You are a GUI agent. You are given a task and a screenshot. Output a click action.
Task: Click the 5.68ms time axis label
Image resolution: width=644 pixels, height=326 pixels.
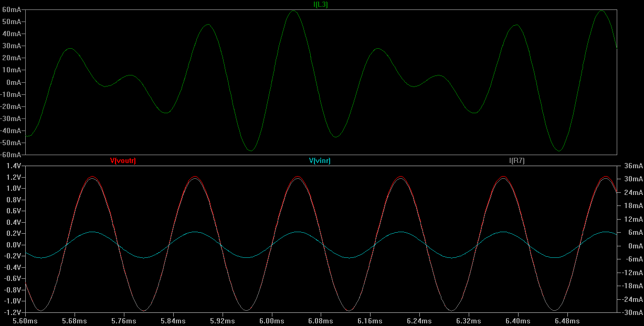point(74,320)
